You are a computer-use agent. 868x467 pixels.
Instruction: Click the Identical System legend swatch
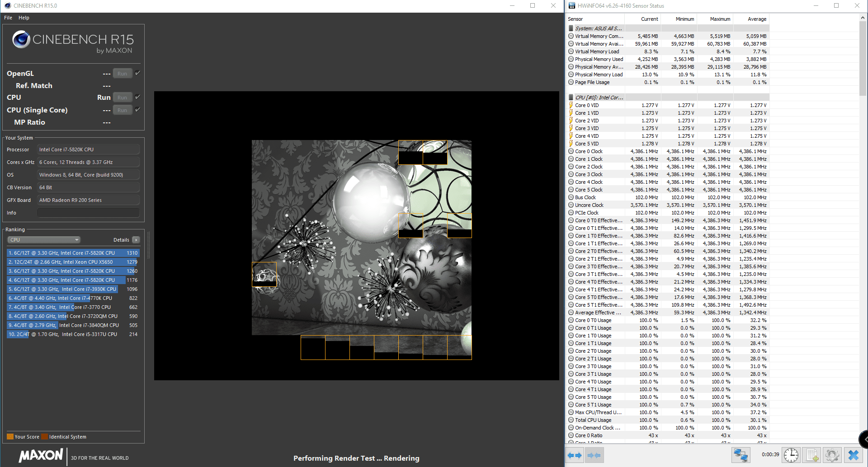coord(44,437)
